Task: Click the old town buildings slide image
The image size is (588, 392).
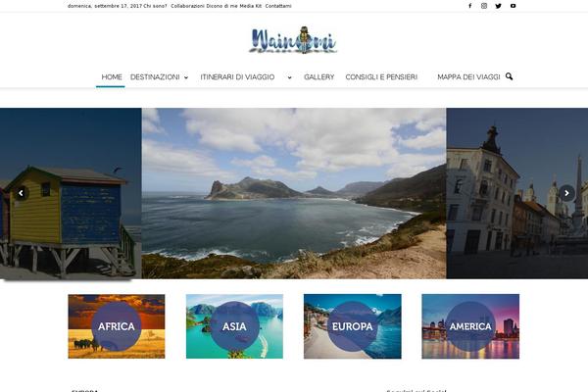Action: [517, 193]
